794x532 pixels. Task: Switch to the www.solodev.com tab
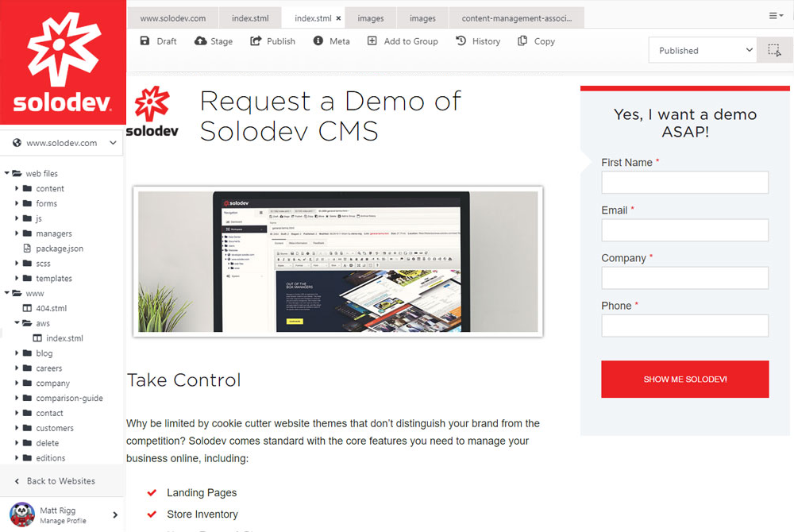(x=172, y=18)
